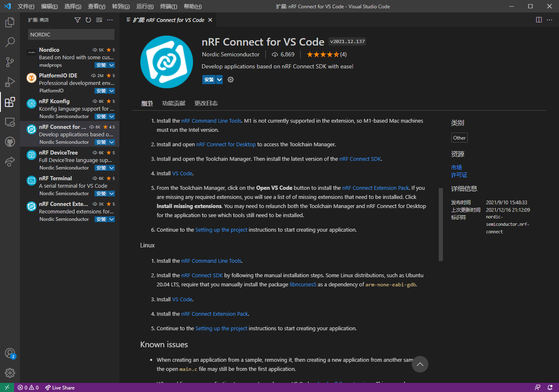Open the 终端(T) menu

pyautogui.click(x=168, y=6)
